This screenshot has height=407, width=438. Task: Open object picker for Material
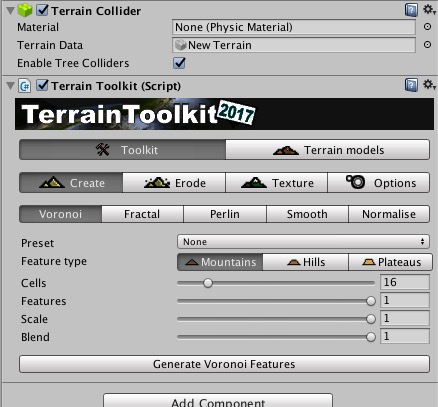[427, 27]
